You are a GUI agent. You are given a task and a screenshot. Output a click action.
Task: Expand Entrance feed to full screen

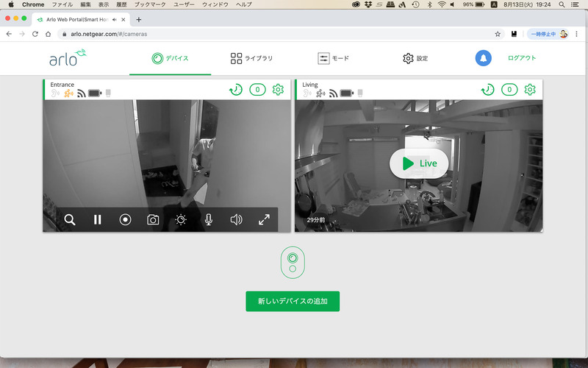264,219
